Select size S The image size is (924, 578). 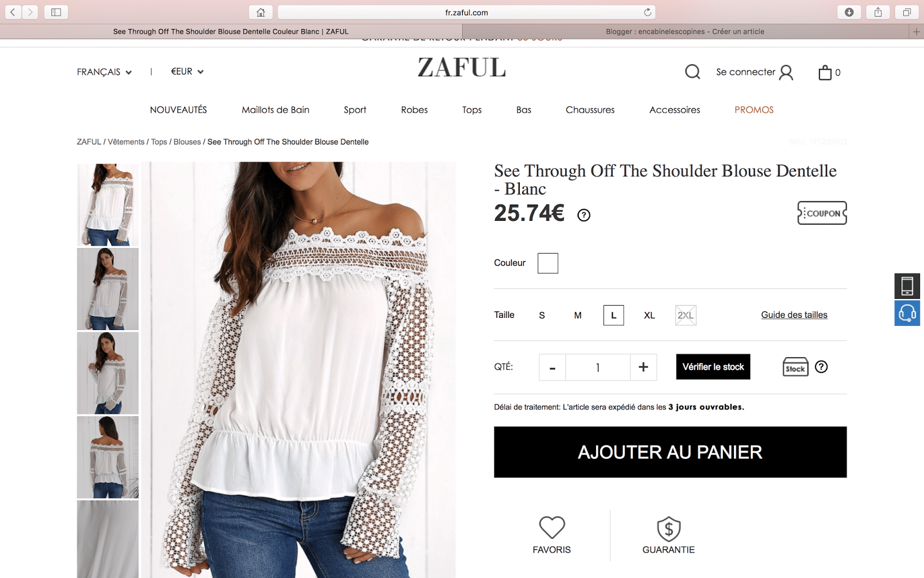click(x=542, y=315)
